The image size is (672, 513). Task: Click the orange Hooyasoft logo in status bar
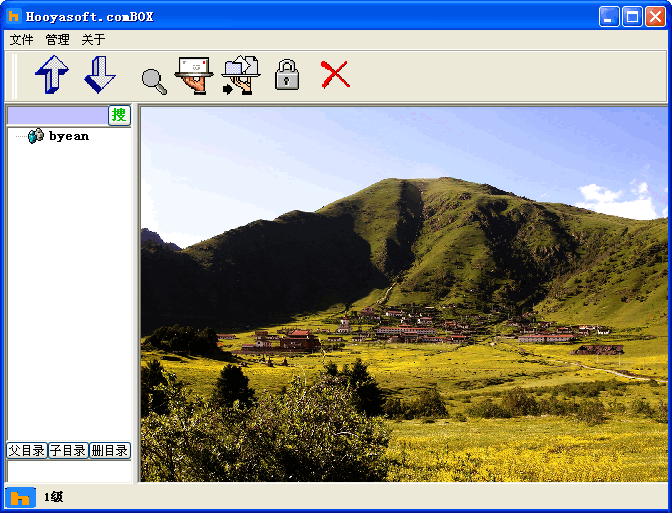coord(20,497)
